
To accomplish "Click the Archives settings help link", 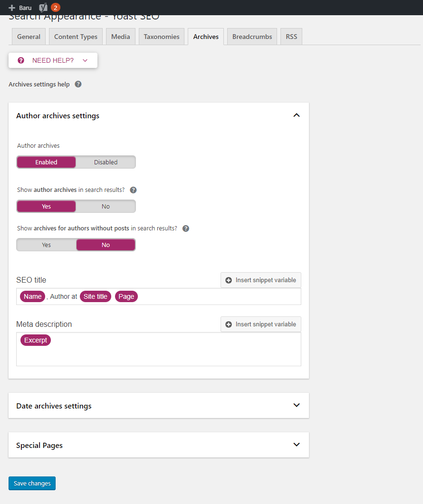I will point(39,84).
